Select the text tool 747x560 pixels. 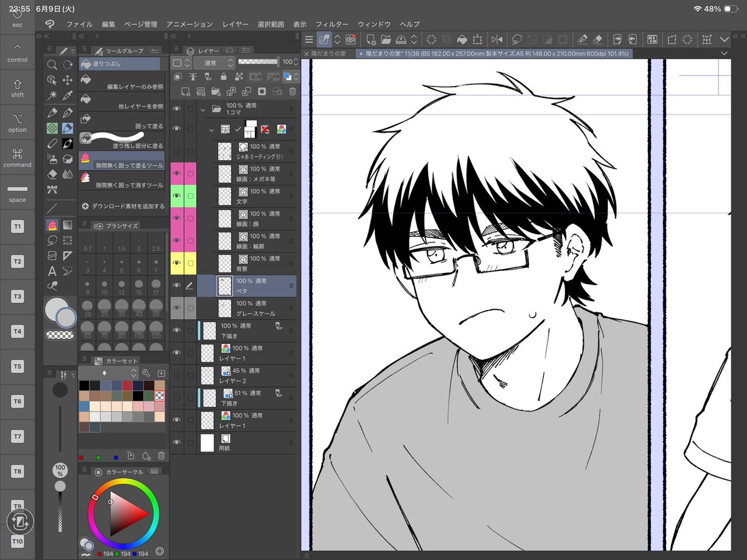52,271
